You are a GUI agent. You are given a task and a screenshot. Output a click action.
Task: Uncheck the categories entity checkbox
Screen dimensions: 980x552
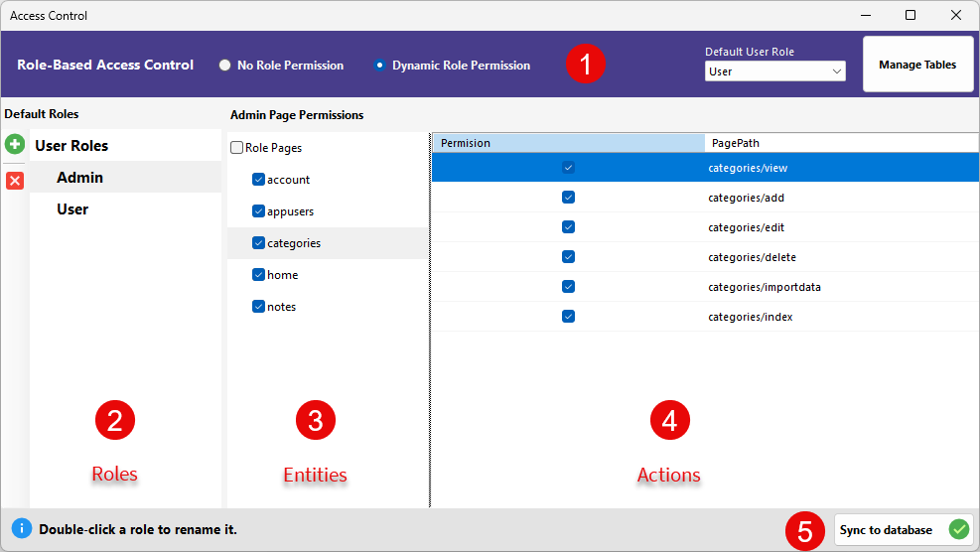click(259, 242)
